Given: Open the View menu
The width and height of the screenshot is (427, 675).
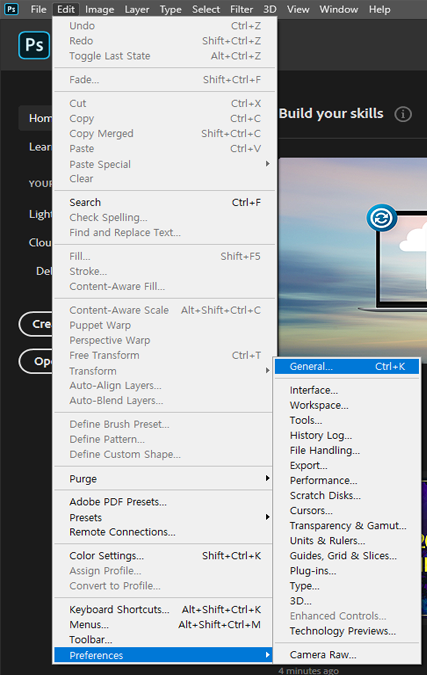Looking at the screenshot, I should [298, 9].
